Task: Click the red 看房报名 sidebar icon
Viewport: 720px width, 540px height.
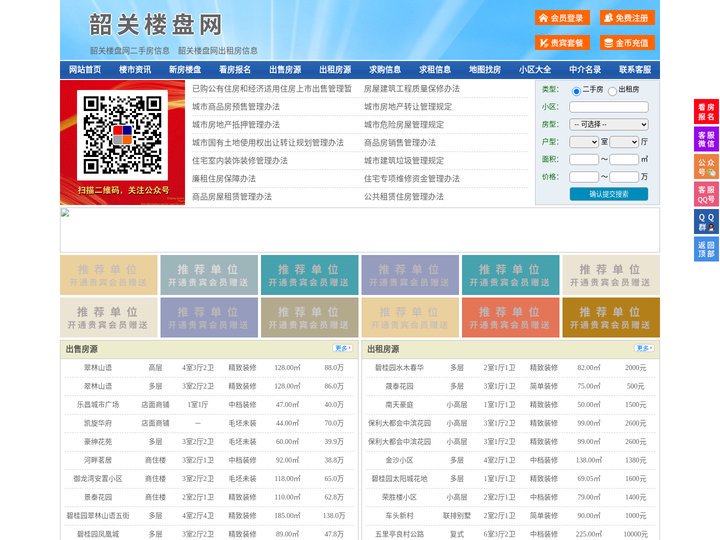Action: 706,112
